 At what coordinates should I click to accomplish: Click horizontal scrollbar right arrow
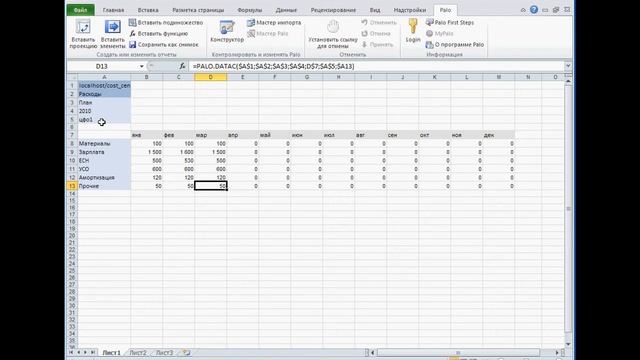[x=557, y=352]
